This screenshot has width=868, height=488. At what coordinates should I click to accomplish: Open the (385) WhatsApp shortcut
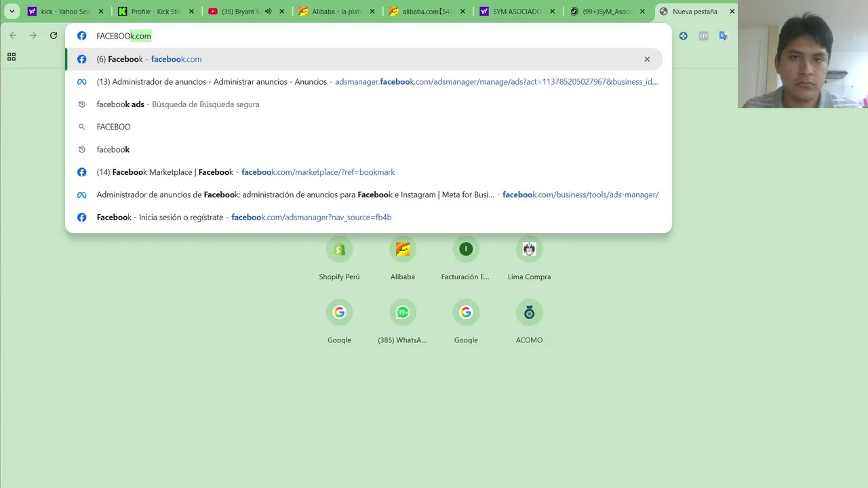click(x=403, y=321)
